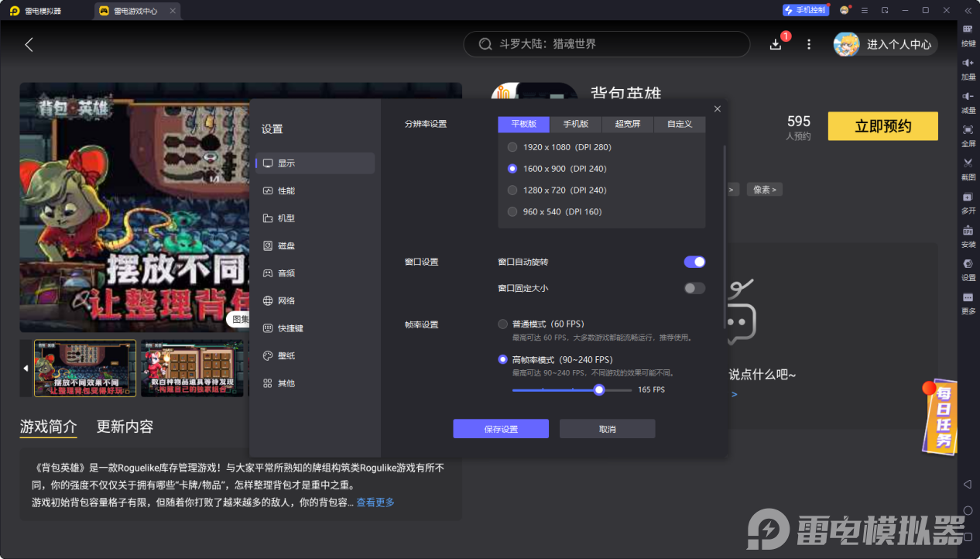Click the 立即预约 reserve now button
The height and width of the screenshot is (559, 980).
[882, 125]
